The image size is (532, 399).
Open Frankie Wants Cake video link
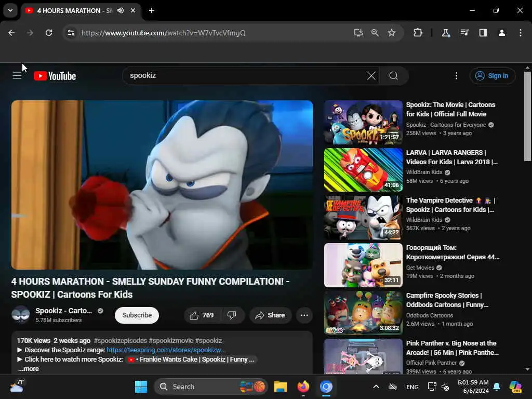[192, 360]
